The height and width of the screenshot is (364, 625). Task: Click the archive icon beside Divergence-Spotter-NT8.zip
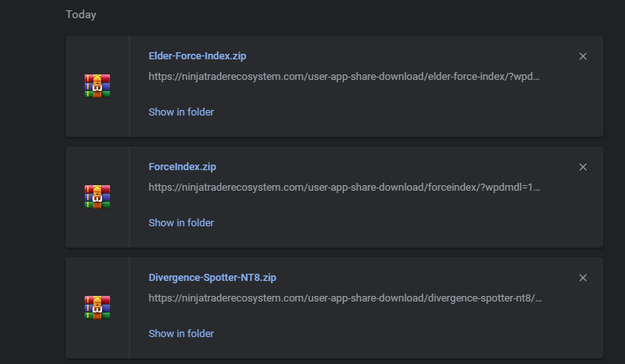97,307
